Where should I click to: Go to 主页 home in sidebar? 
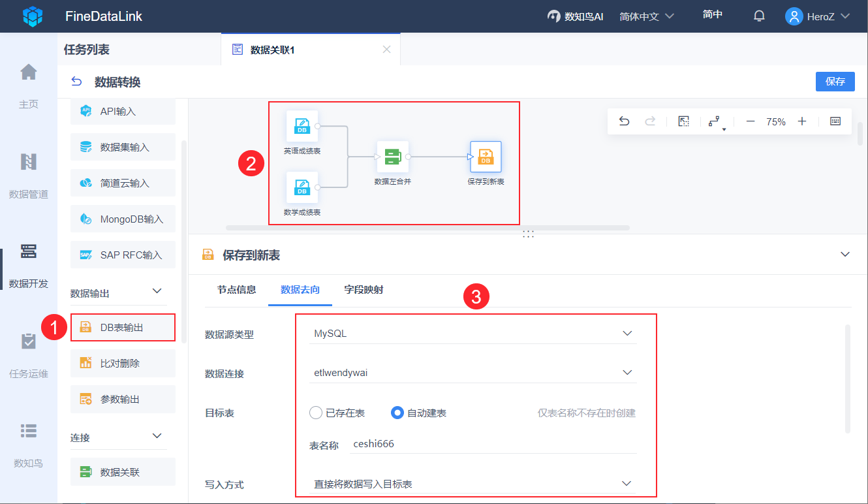[29, 85]
